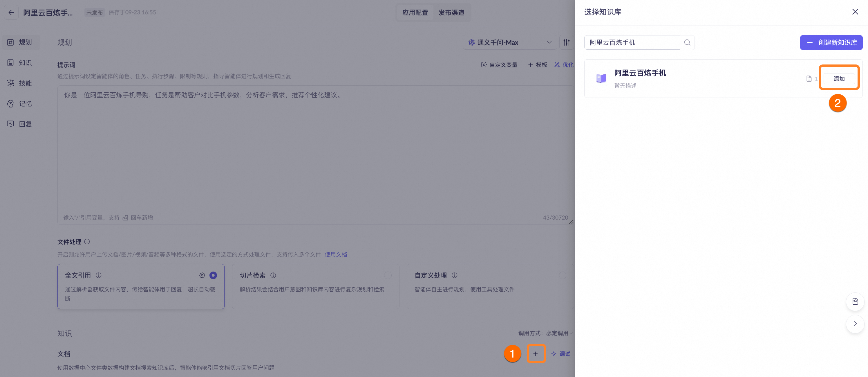
Task: Focus the prompt text area
Action: point(316,155)
